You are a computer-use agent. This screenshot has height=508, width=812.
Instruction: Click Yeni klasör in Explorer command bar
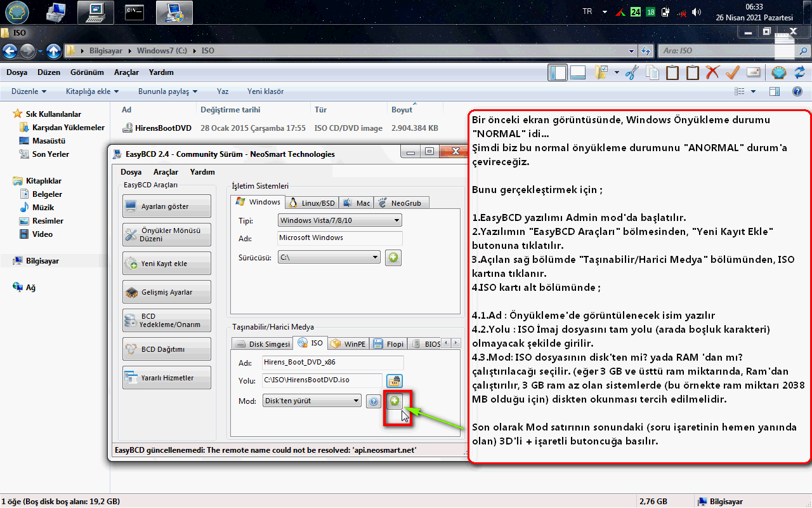click(265, 91)
